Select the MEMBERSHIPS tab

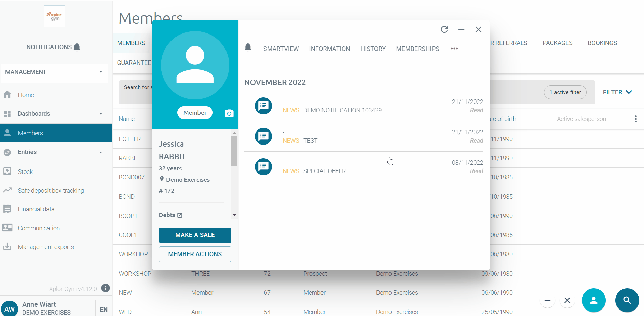pyautogui.click(x=417, y=49)
